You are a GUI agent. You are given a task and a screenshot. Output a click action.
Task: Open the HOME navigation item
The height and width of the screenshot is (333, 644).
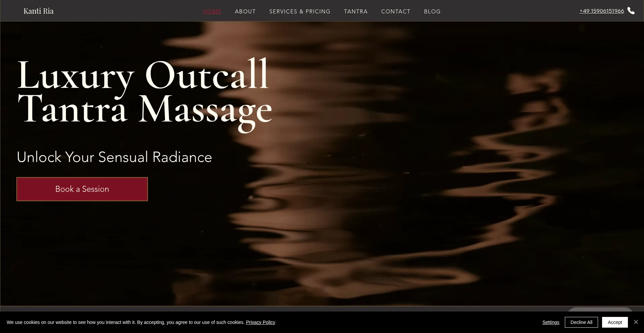point(212,11)
